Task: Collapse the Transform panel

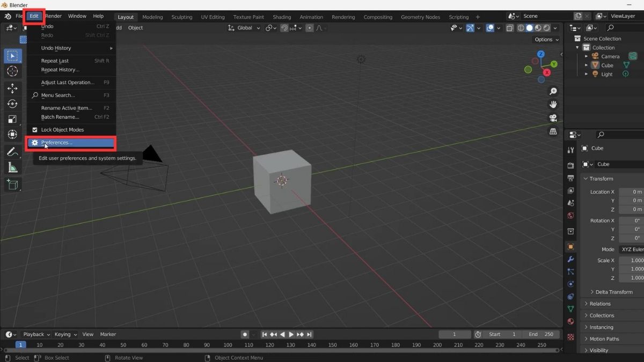Action: [586, 179]
